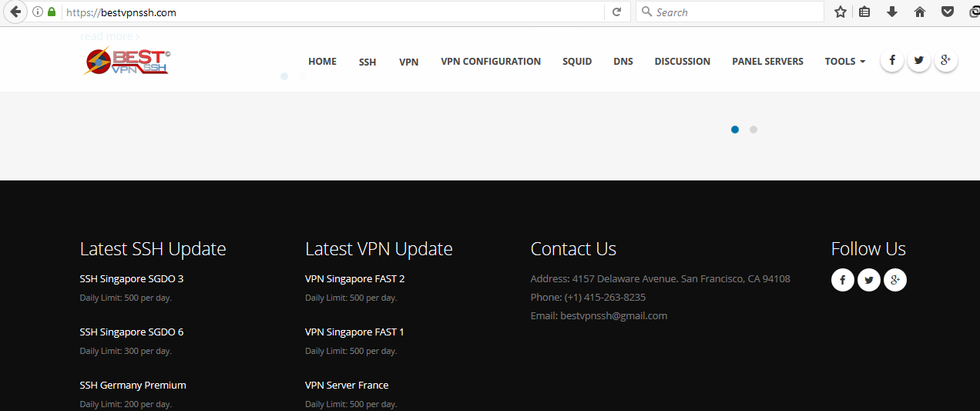Open the Pocket icon in toolbar
980x411 pixels.
click(947, 12)
